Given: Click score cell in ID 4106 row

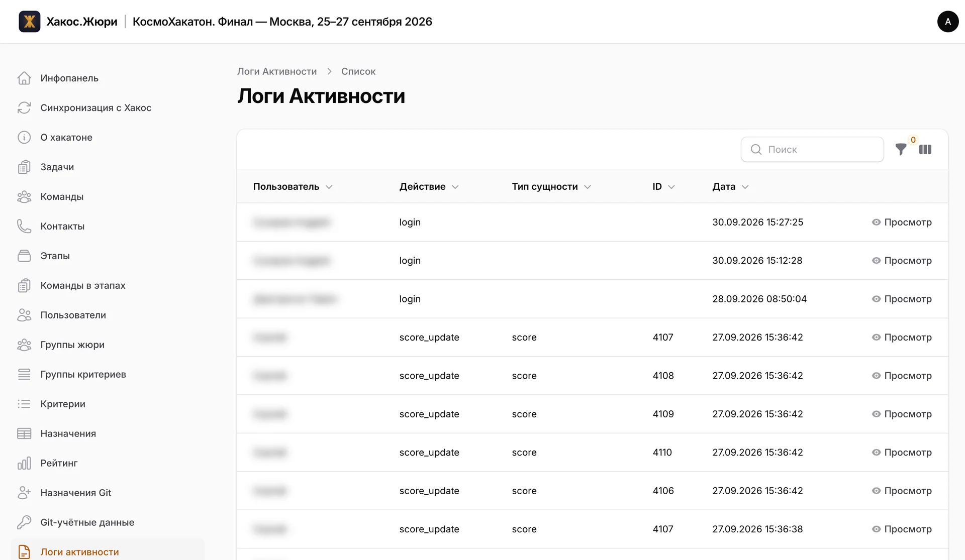Looking at the screenshot, I should point(524,491).
